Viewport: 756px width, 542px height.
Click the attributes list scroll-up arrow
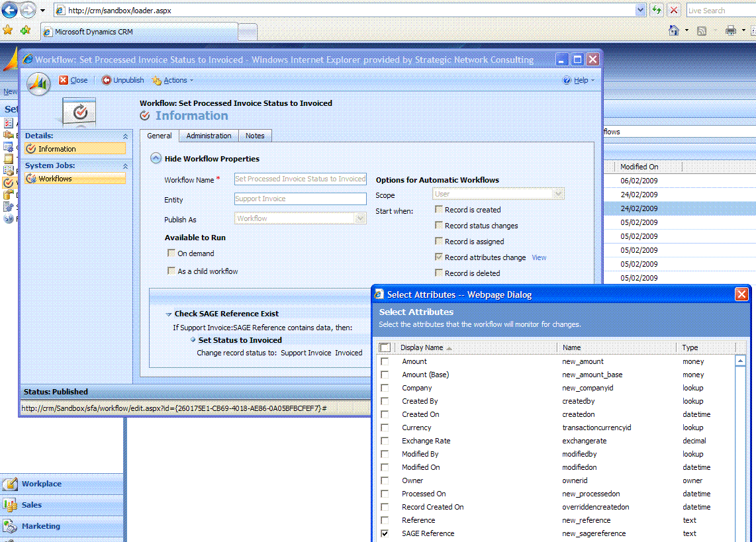(x=741, y=361)
